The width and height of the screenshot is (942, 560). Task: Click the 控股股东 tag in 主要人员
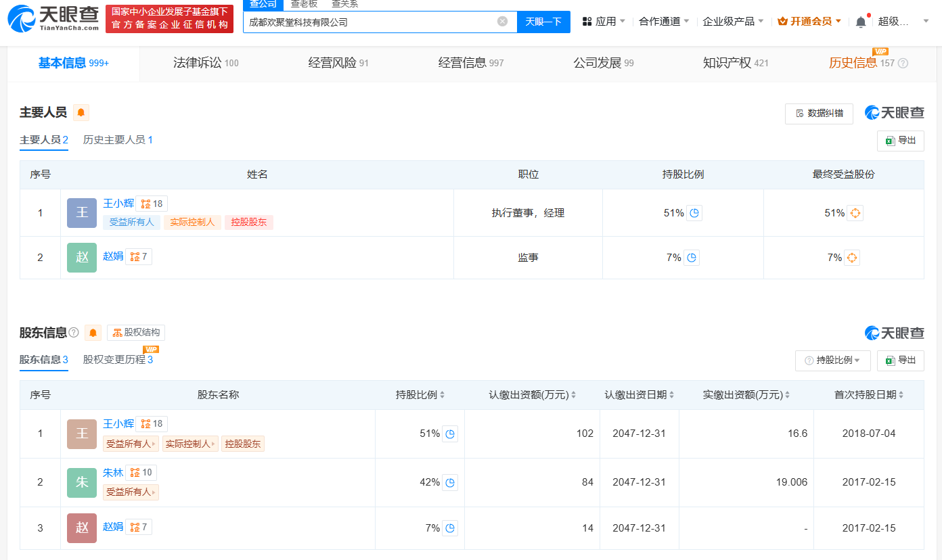(x=248, y=222)
